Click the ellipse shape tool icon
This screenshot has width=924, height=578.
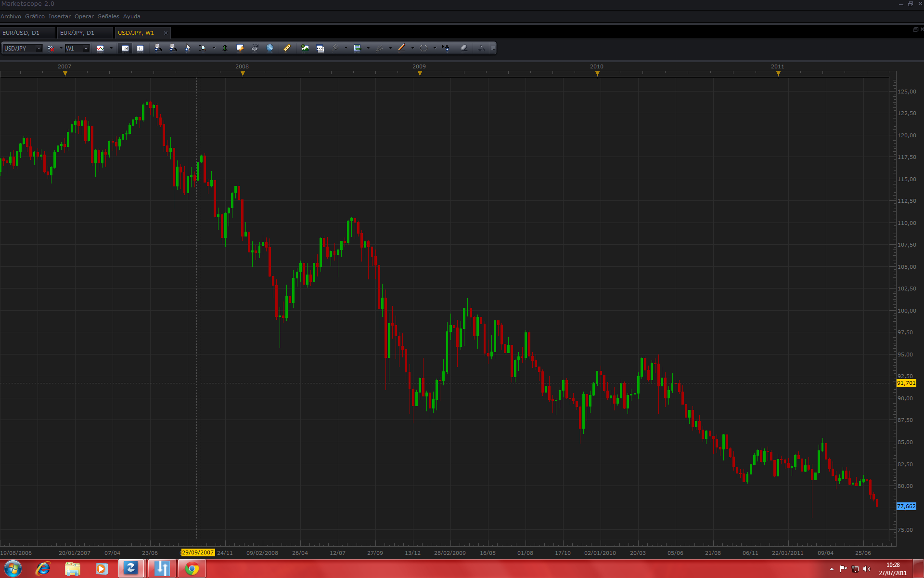[x=423, y=48]
